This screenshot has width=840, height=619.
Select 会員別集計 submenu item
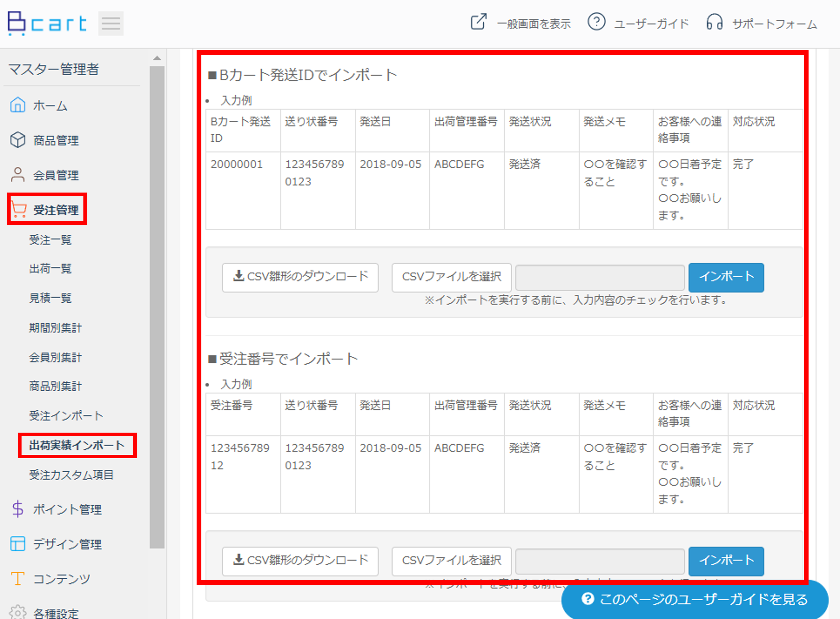coord(55,357)
